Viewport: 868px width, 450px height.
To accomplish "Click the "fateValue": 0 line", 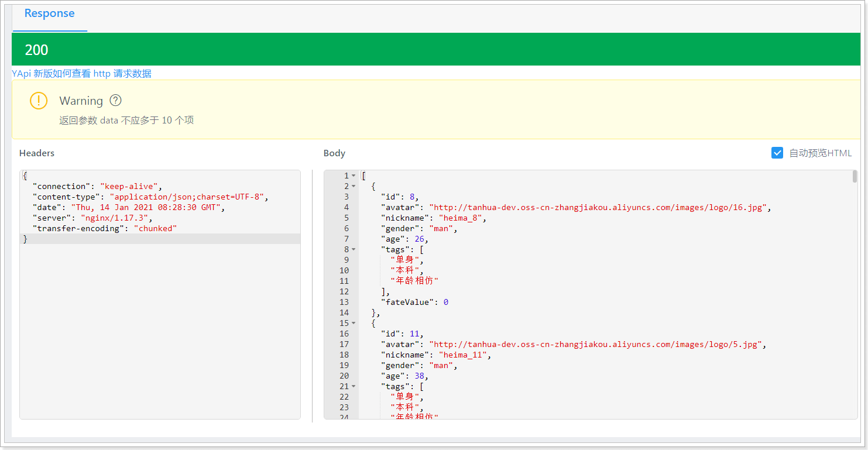I will pyautogui.click(x=414, y=302).
